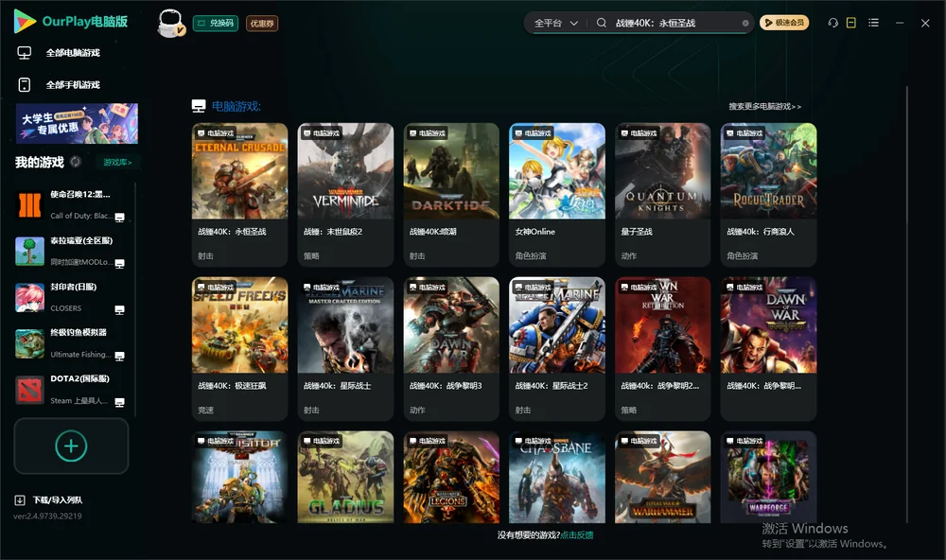The width and height of the screenshot is (946, 560).
Task: Open the Vermintide game card
Action: (345, 194)
